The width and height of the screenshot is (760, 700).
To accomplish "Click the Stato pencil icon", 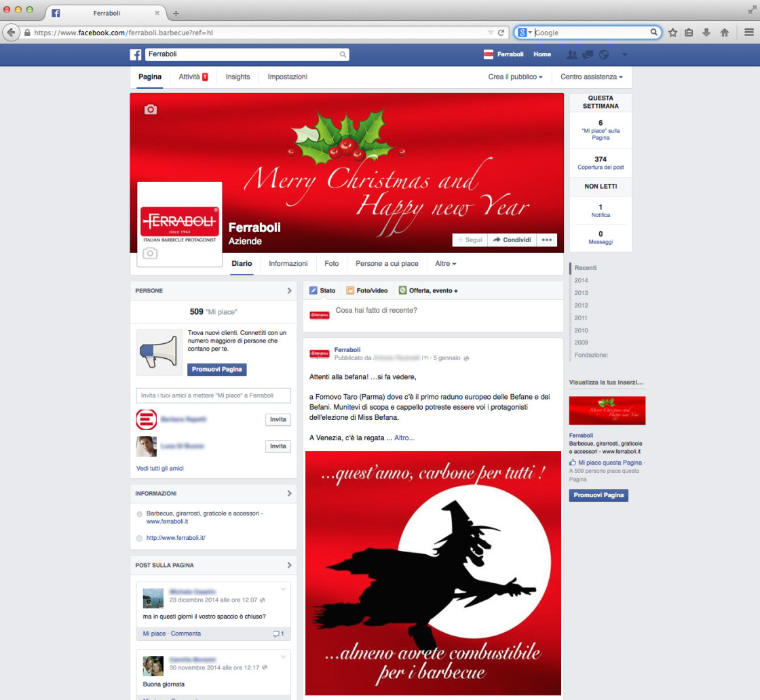I will pyautogui.click(x=313, y=291).
